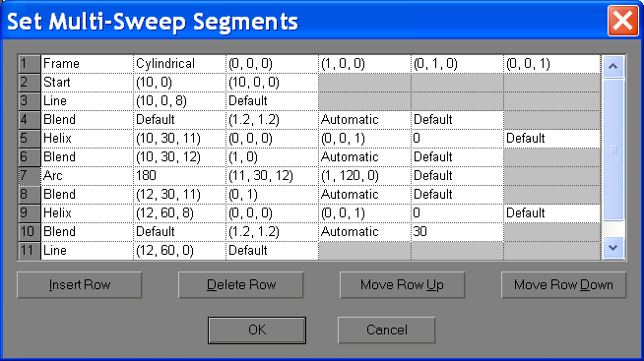Click the scrollbar down arrow
The width and height of the screenshot is (644, 361).
coord(613,247)
